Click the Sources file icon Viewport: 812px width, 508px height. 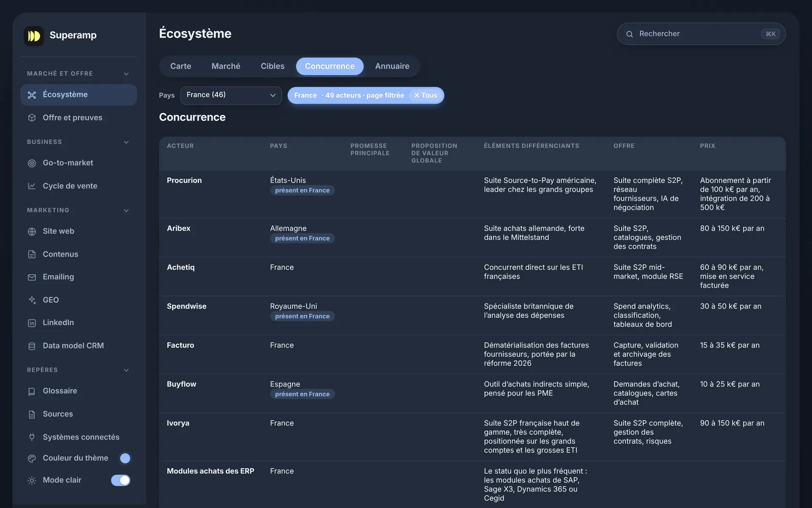pyautogui.click(x=32, y=414)
